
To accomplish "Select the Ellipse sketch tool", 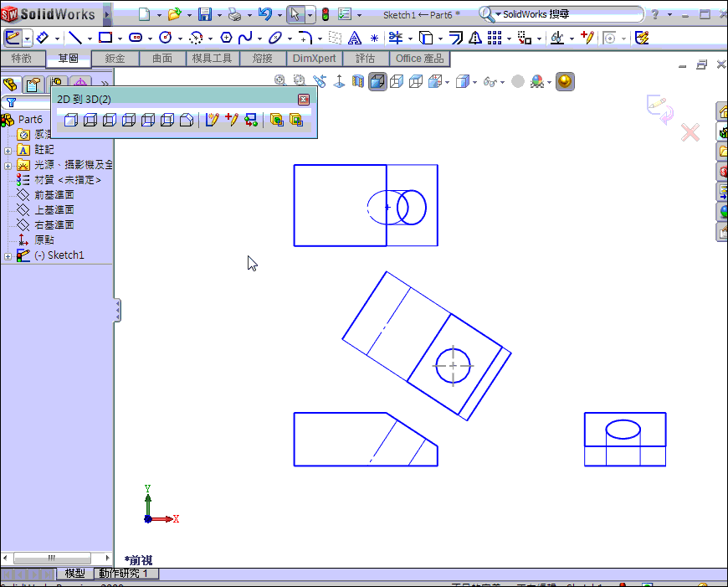I will [275, 38].
